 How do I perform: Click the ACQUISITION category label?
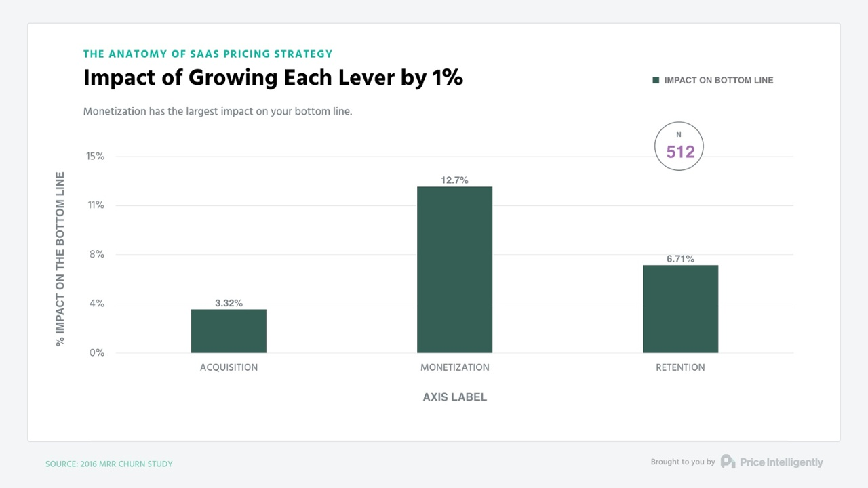(229, 367)
